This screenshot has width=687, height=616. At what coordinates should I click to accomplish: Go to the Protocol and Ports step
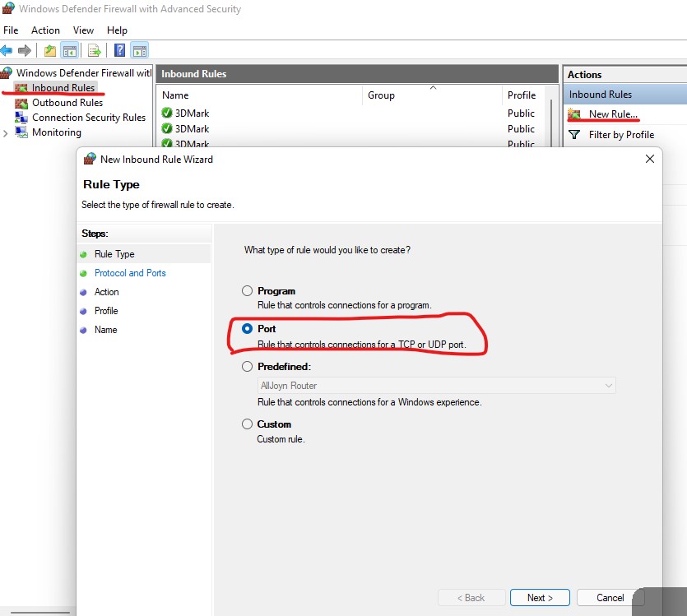[x=130, y=273]
